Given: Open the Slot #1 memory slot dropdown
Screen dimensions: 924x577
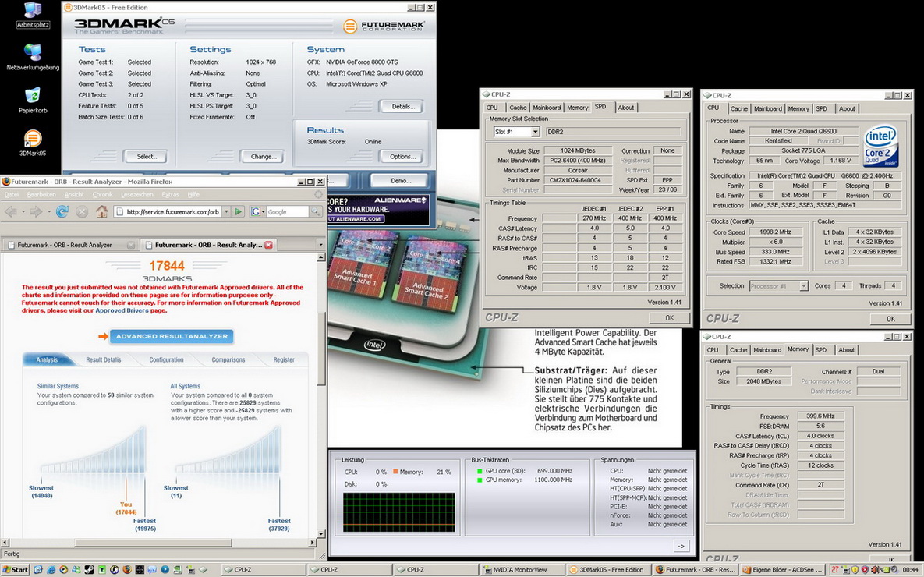Looking at the screenshot, I should click(x=535, y=132).
